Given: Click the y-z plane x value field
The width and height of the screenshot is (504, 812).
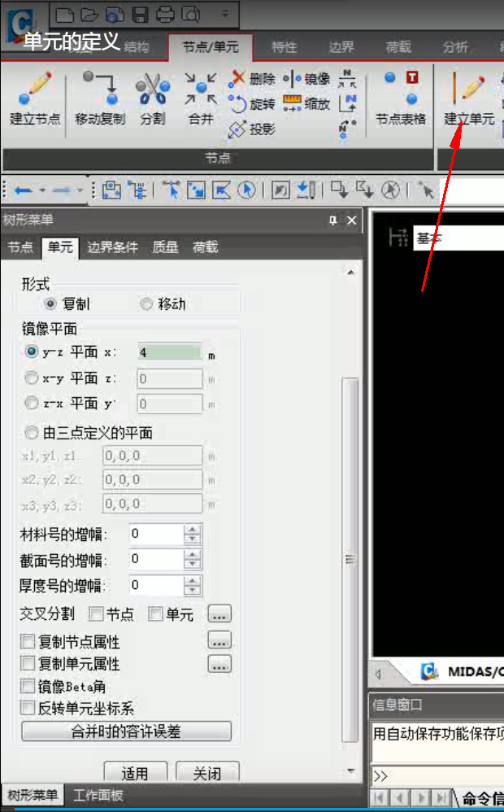Looking at the screenshot, I should (x=170, y=353).
